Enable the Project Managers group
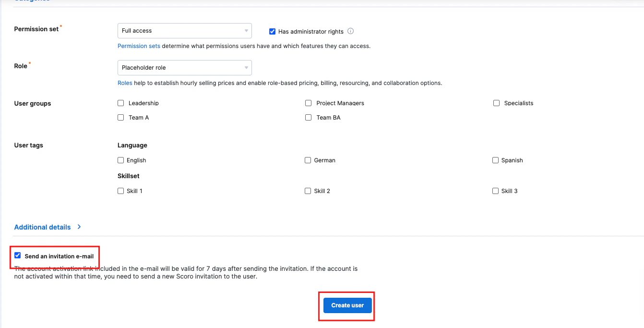The height and width of the screenshot is (328, 644). coord(308,103)
